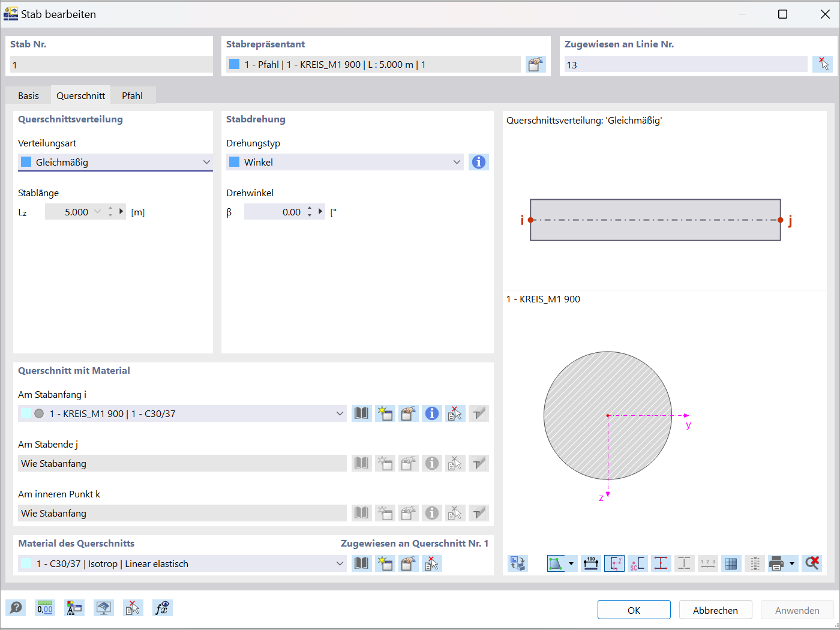Create a new material for the cross-section
Image resolution: width=840 pixels, height=630 pixels.
coord(385,563)
